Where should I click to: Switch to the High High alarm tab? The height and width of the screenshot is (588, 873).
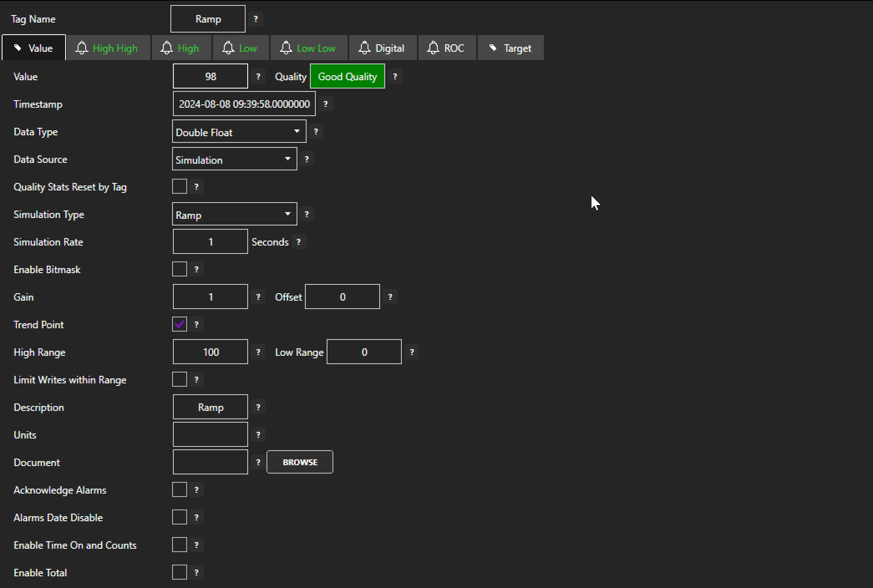tap(107, 48)
